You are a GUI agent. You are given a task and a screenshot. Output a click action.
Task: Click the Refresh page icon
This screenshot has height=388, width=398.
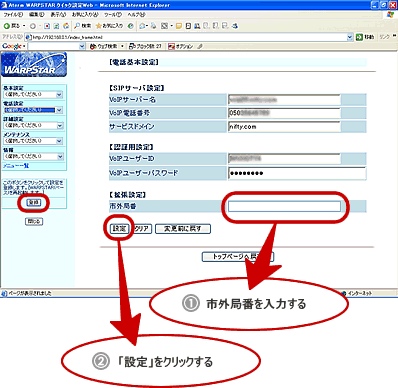click(56, 26)
